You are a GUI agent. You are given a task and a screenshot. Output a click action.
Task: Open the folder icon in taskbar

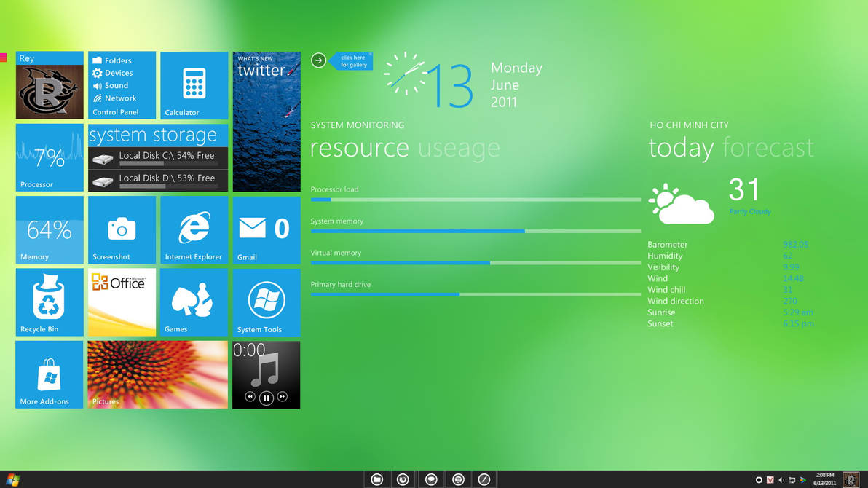377,480
